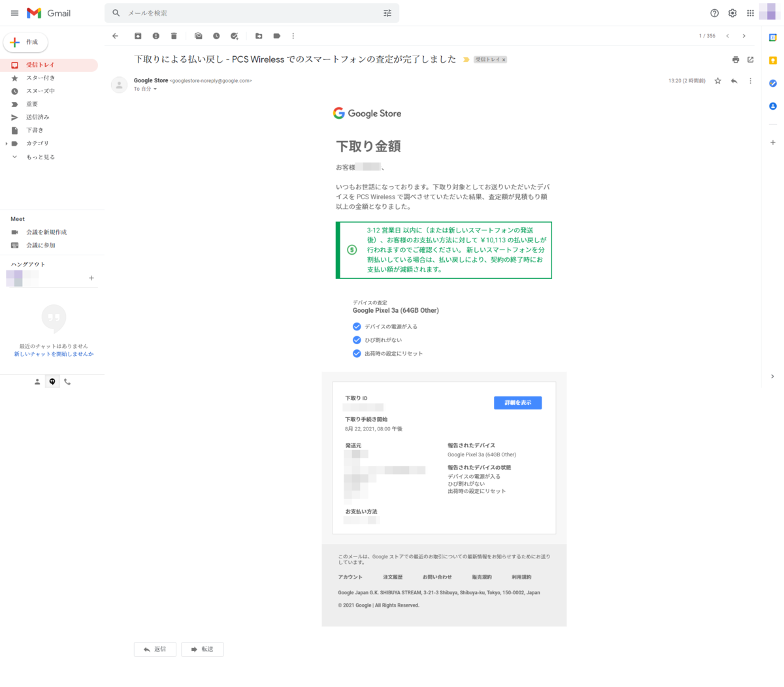Open the Support help icon
This screenshot has width=784, height=687.
(715, 13)
